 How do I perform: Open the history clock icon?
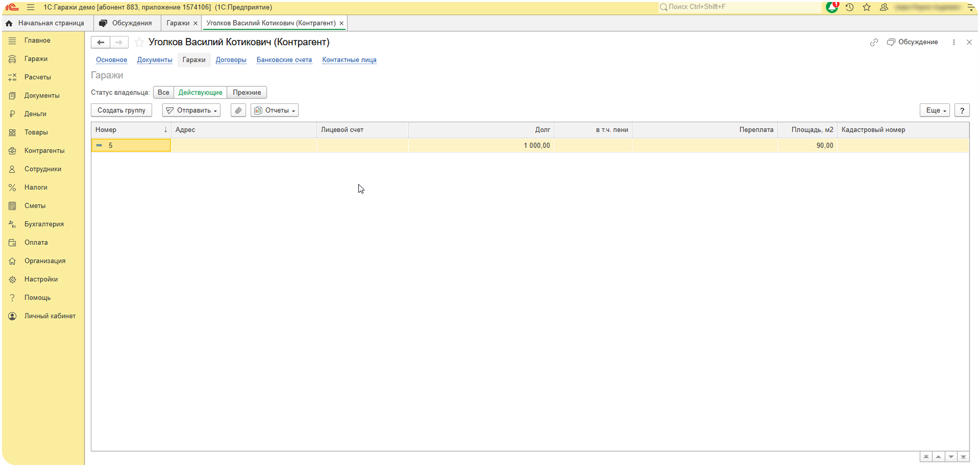pyautogui.click(x=849, y=7)
